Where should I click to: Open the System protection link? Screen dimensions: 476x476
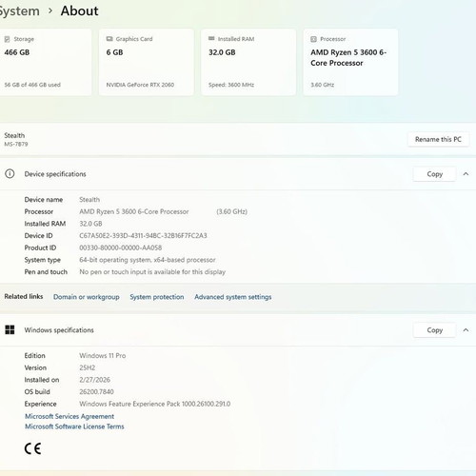coord(157,297)
